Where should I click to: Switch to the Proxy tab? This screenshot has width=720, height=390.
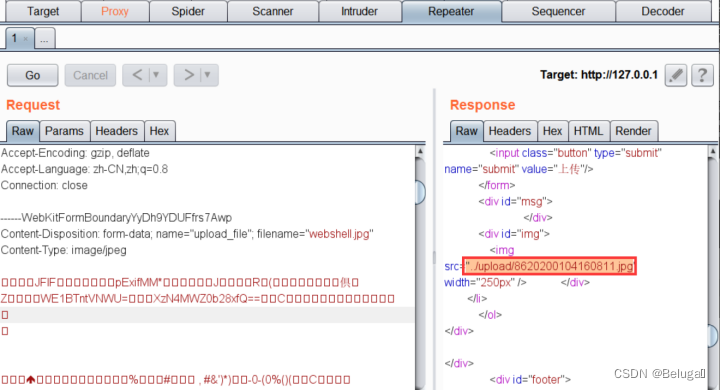click(x=115, y=11)
